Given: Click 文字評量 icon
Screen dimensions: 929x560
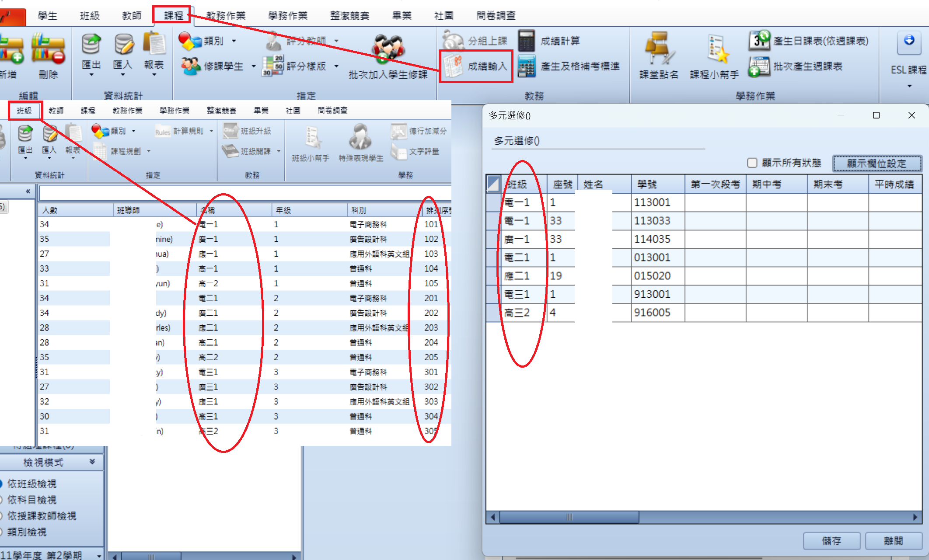Looking at the screenshot, I should (399, 151).
